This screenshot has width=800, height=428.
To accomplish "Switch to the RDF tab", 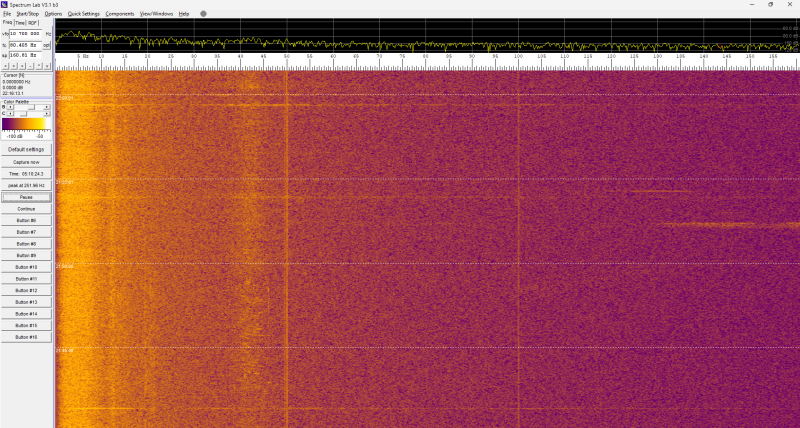I will [33, 23].
